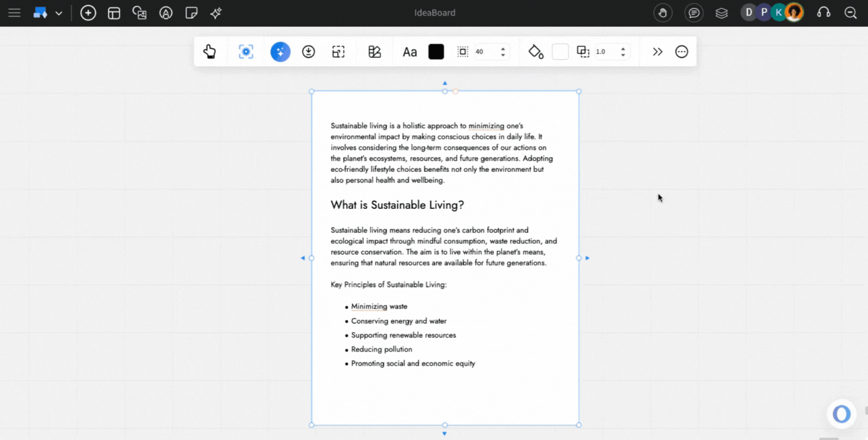Increase padding with up stepper arrow

click(503, 48)
